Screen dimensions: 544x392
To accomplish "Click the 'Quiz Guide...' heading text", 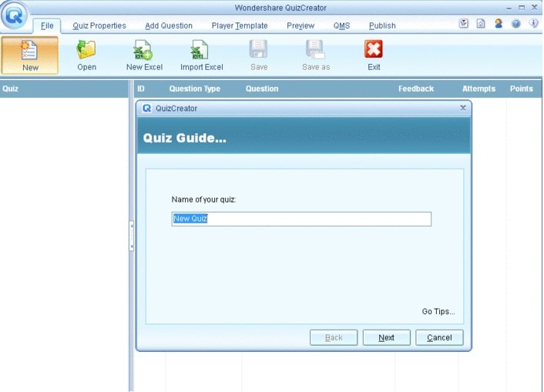I will click(185, 138).
